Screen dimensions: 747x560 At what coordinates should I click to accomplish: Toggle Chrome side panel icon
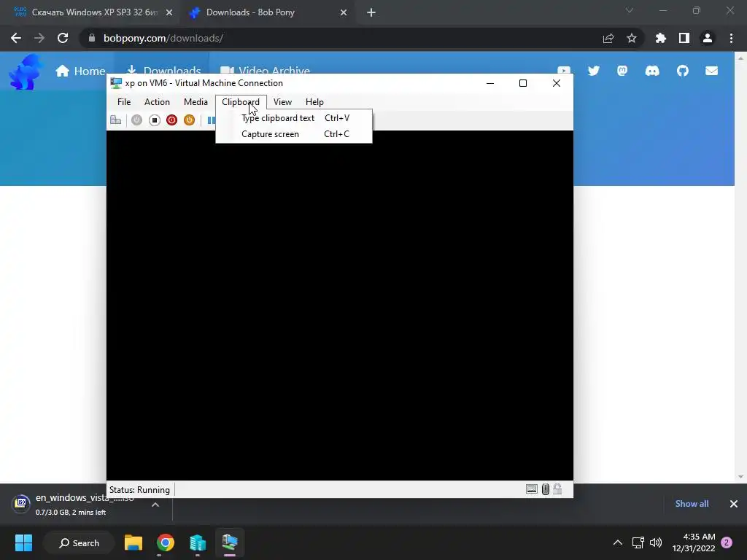tap(684, 38)
